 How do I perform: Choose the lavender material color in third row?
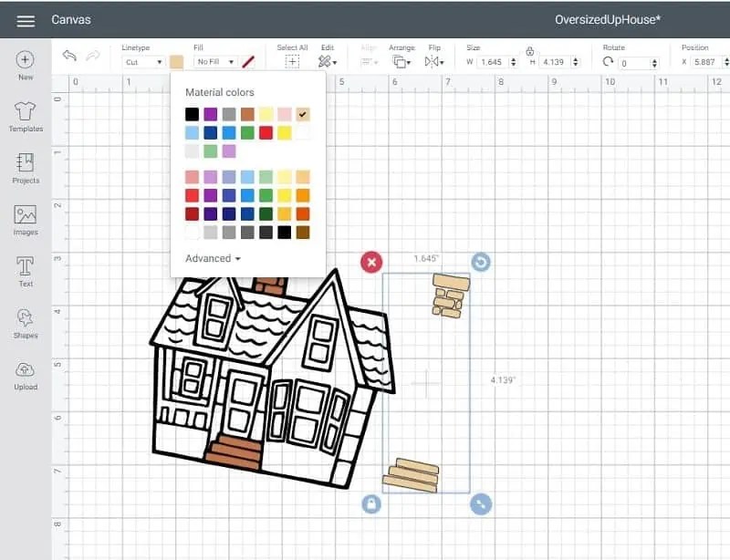229,151
